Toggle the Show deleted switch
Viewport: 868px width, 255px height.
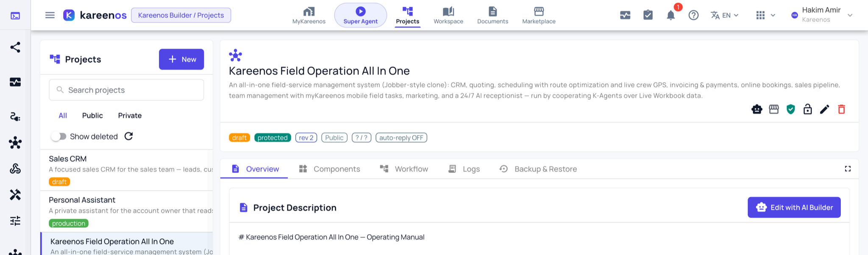[x=58, y=136]
